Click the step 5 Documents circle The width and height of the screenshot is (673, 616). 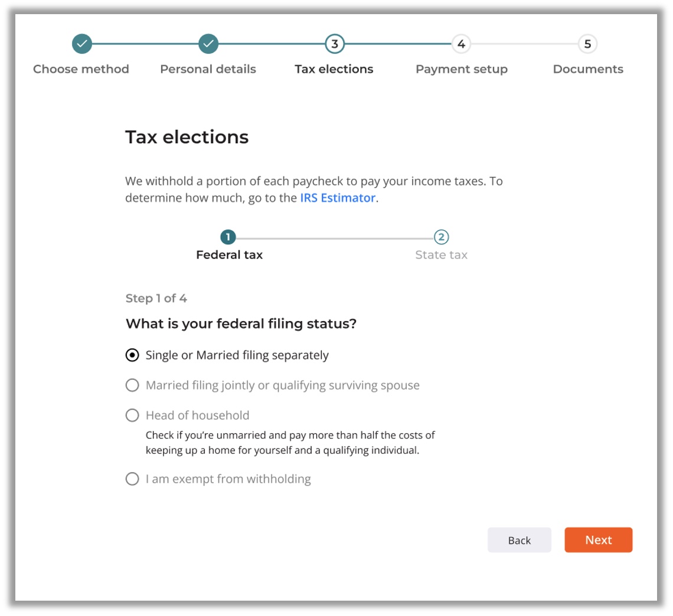587,44
